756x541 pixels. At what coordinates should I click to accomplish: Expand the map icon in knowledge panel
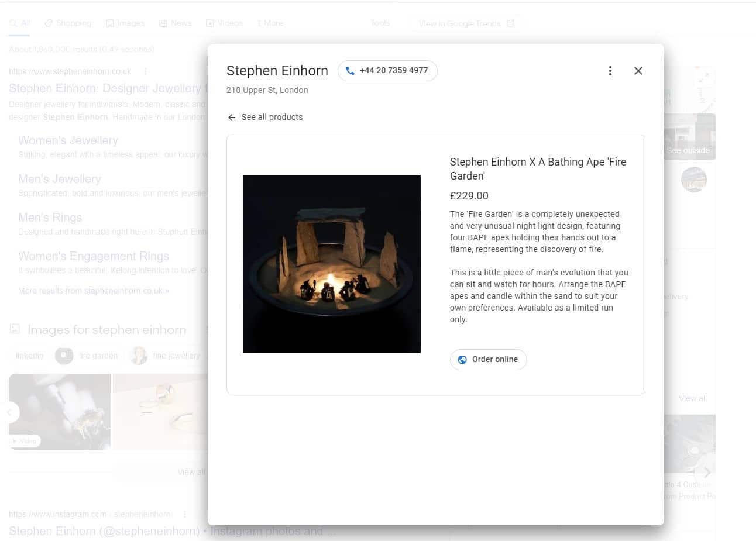point(704,77)
